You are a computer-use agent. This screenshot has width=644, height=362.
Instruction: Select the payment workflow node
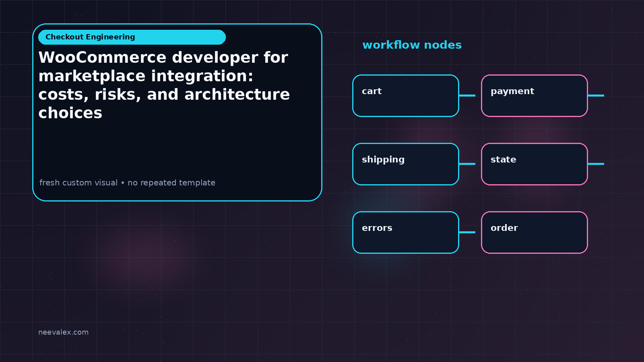[535, 96]
